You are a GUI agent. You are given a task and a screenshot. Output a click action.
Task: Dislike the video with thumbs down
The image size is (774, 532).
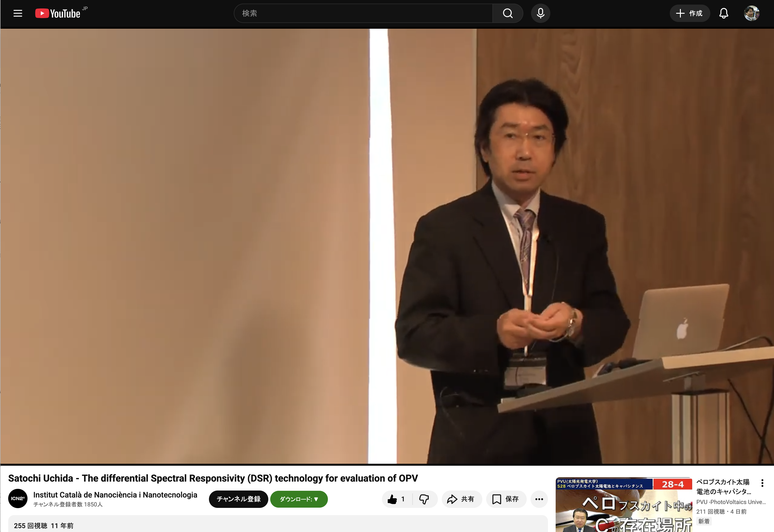(424, 499)
